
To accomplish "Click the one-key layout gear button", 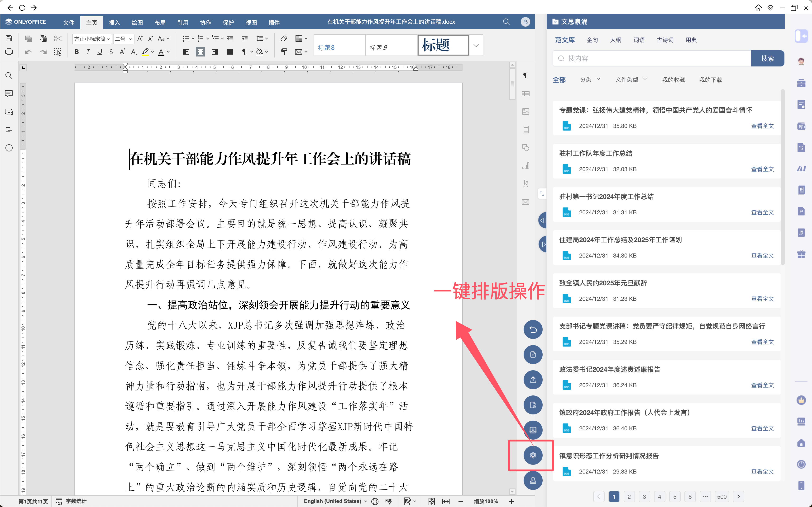I will tap(533, 455).
